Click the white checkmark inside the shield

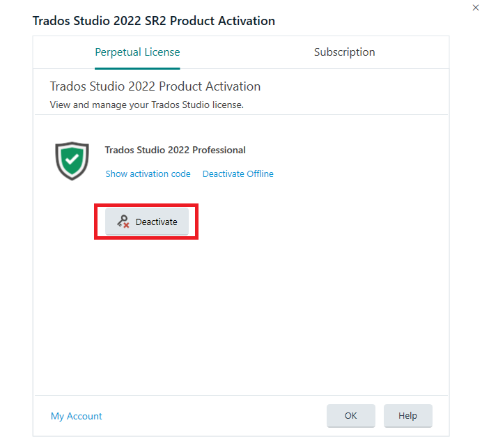tap(72, 160)
